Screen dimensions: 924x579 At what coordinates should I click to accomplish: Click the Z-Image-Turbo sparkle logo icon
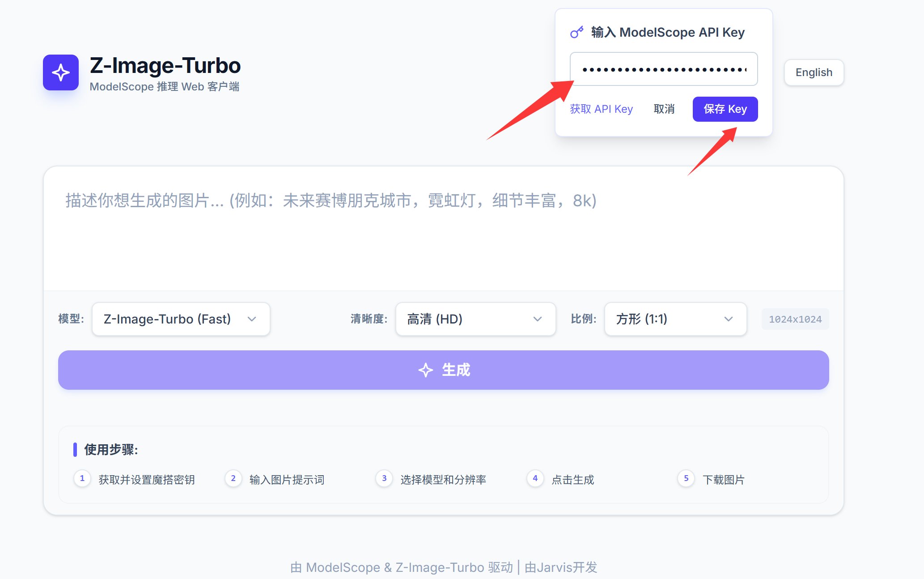point(61,72)
